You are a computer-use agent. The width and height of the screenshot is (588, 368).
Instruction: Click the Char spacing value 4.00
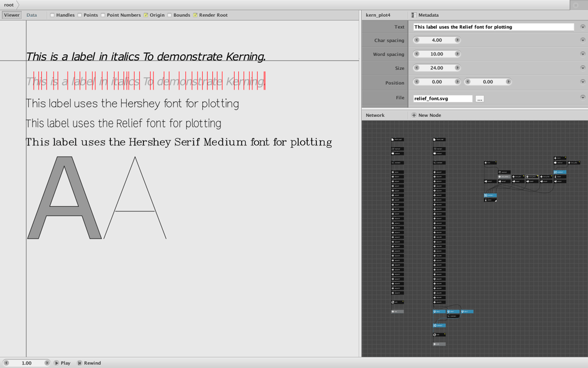(x=437, y=40)
